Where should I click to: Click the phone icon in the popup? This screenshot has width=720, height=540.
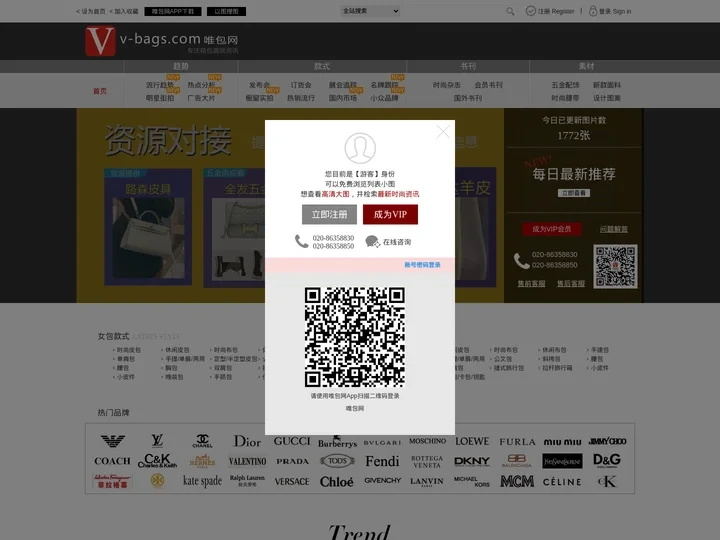(x=301, y=241)
